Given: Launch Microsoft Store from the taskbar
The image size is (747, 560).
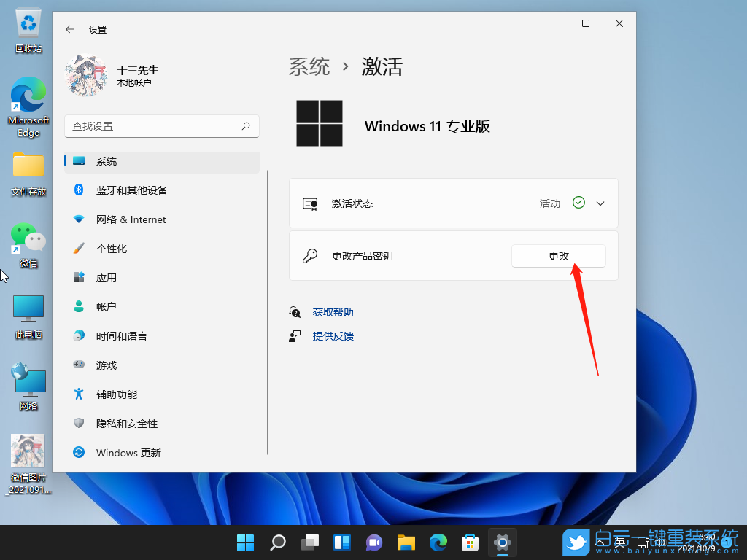Looking at the screenshot, I should 470,542.
